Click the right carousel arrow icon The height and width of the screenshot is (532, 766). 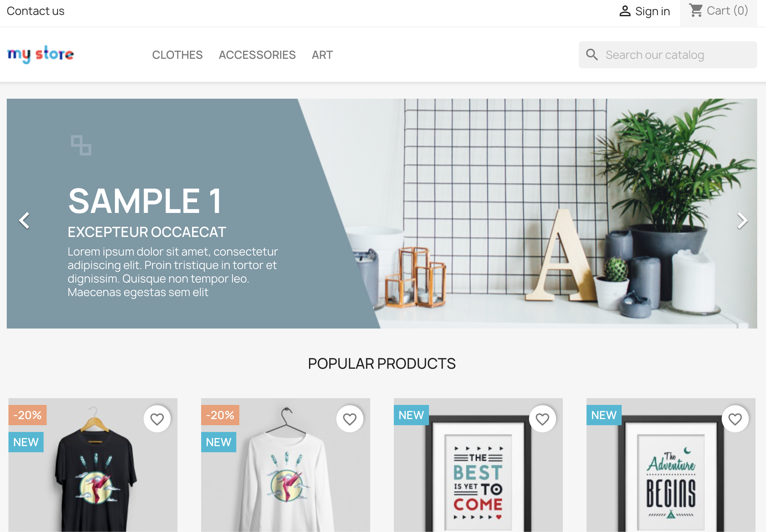coord(742,220)
